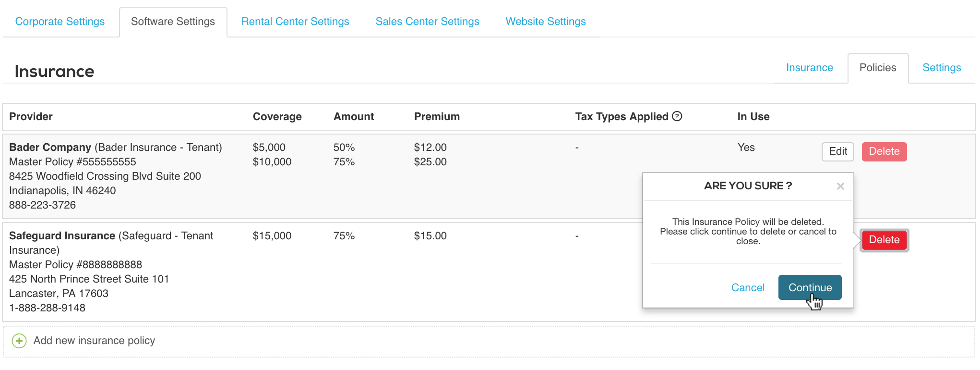Click Delete for Safeguard Insurance policy
This screenshot has height=370, width=980.
point(884,240)
